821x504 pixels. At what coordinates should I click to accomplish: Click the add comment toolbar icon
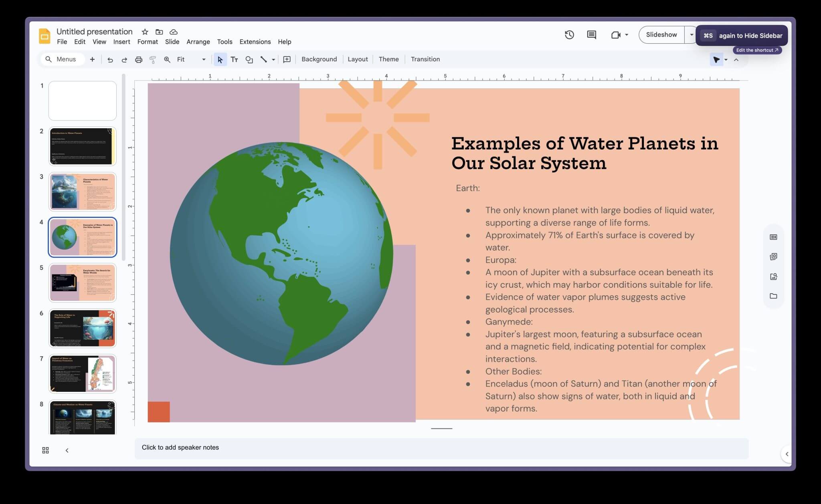coord(287,60)
